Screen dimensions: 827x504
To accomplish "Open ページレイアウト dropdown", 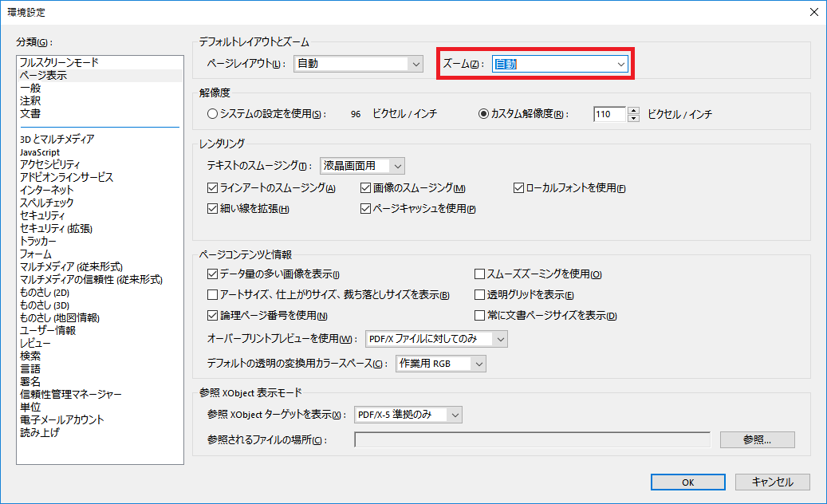I will point(358,64).
